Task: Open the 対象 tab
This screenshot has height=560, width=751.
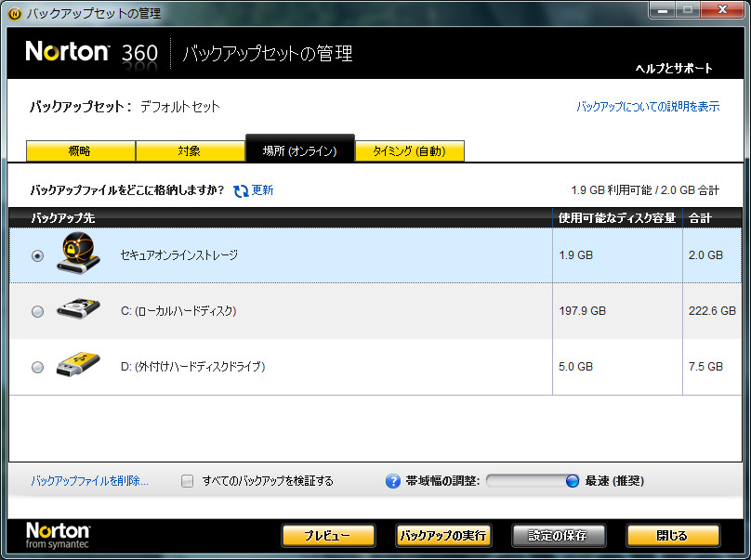Action: [190, 150]
